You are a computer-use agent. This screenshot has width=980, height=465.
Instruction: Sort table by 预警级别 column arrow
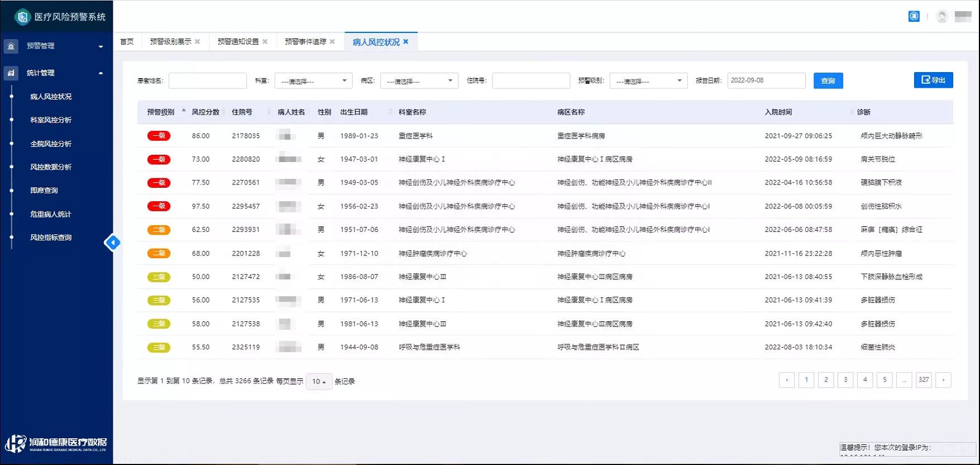pyautogui.click(x=184, y=111)
